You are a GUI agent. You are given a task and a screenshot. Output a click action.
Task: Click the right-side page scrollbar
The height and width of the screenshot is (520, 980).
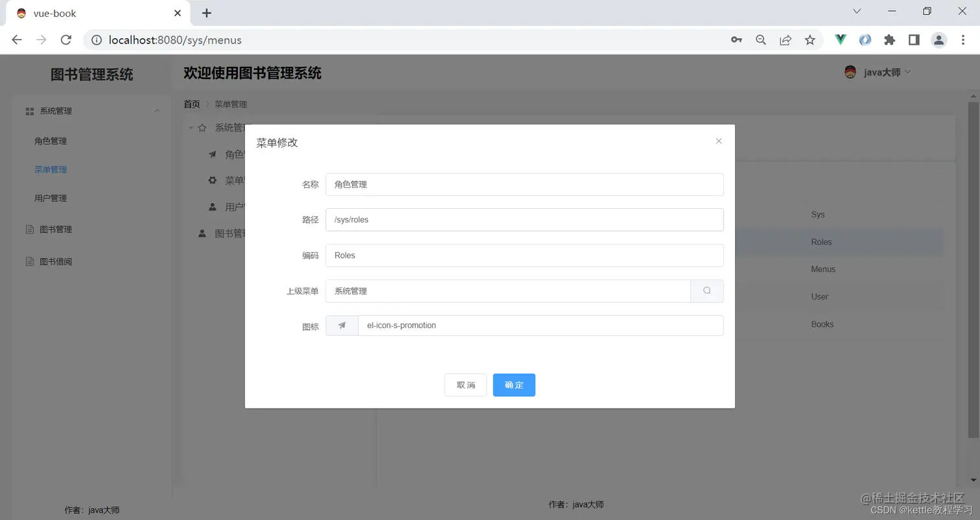[973, 259]
